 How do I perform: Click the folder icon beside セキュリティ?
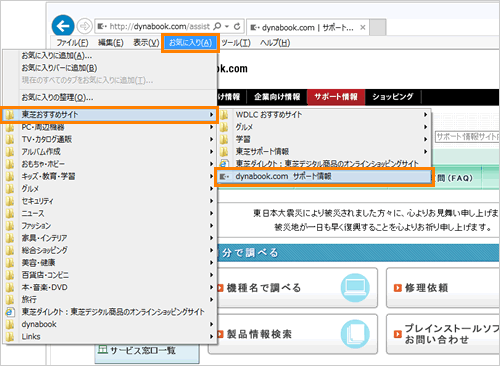pyautogui.click(x=10, y=201)
